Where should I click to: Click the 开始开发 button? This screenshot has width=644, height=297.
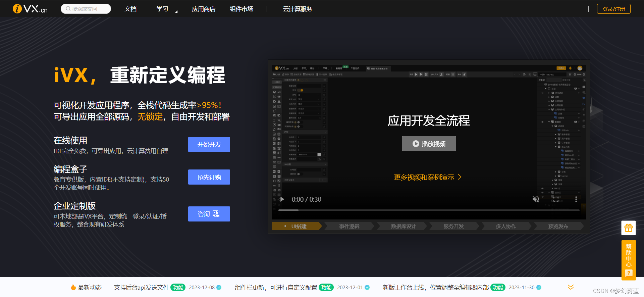209,144
